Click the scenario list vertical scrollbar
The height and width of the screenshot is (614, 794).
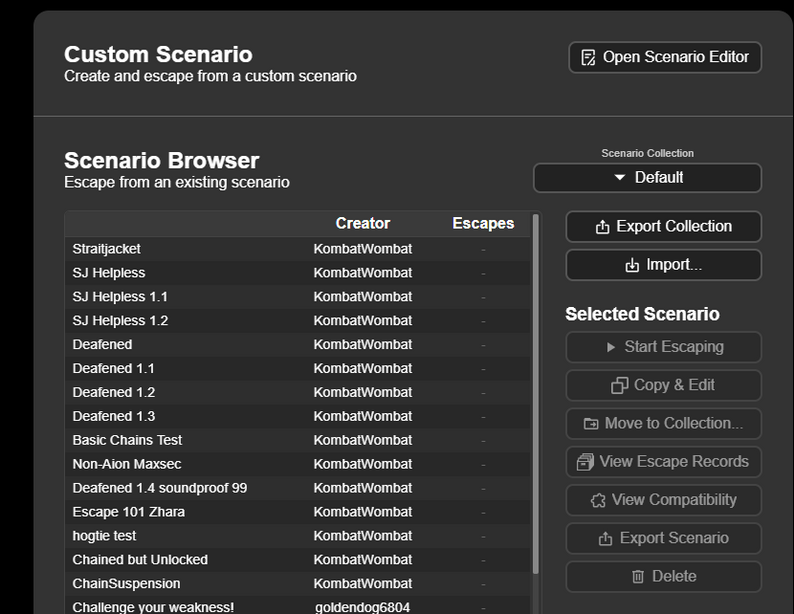coord(535,400)
